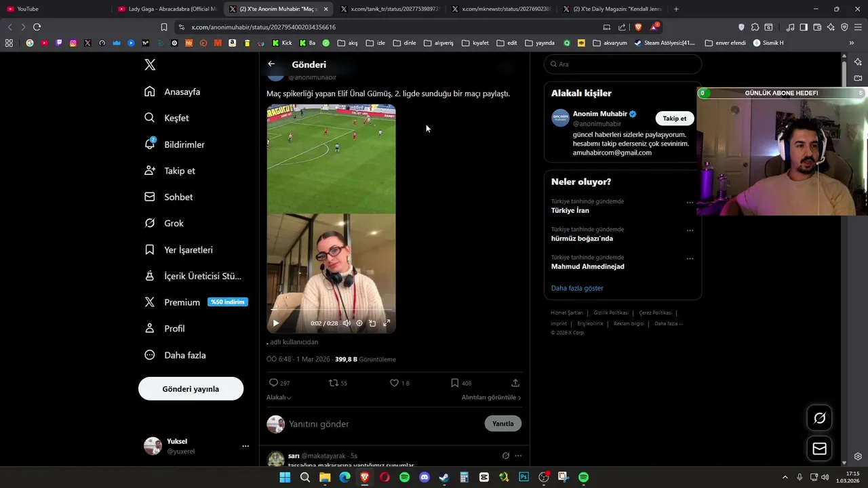This screenshot has width=868, height=488.
Task: Open more options for Türkiye İran trend
Action: coord(690,202)
